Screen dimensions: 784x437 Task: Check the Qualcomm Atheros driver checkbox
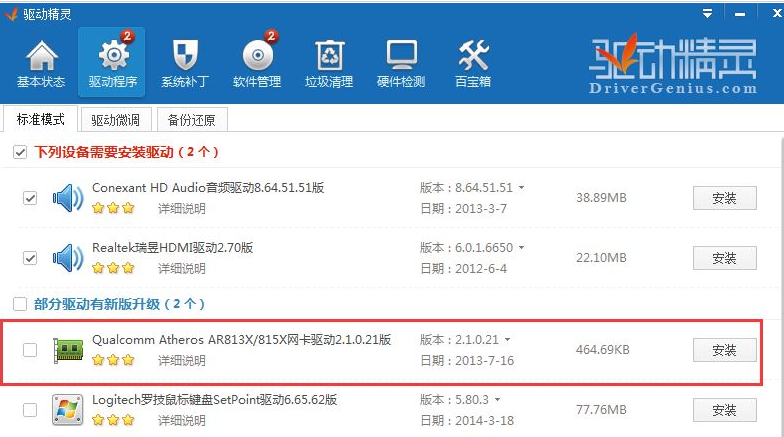click(30, 350)
